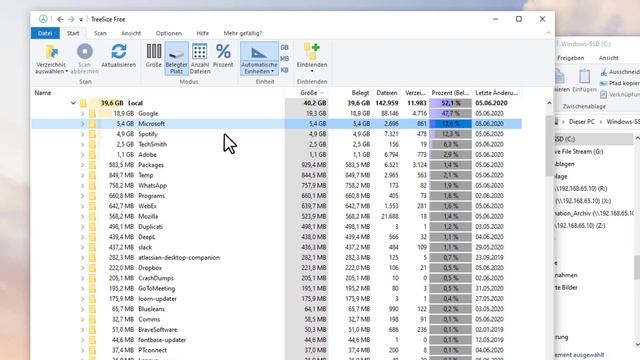Click Pfad kopieren in Explorer window

(x=620, y=83)
